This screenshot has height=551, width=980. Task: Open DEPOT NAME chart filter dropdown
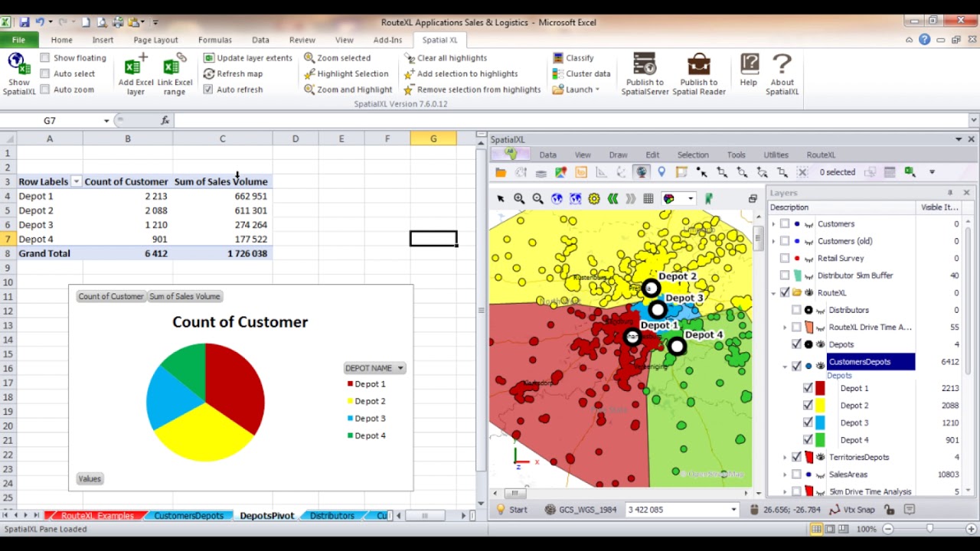point(400,368)
